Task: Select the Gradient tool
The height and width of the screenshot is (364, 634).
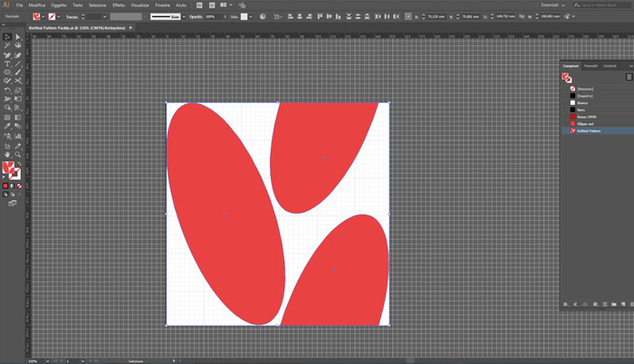Action: coord(18,118)
